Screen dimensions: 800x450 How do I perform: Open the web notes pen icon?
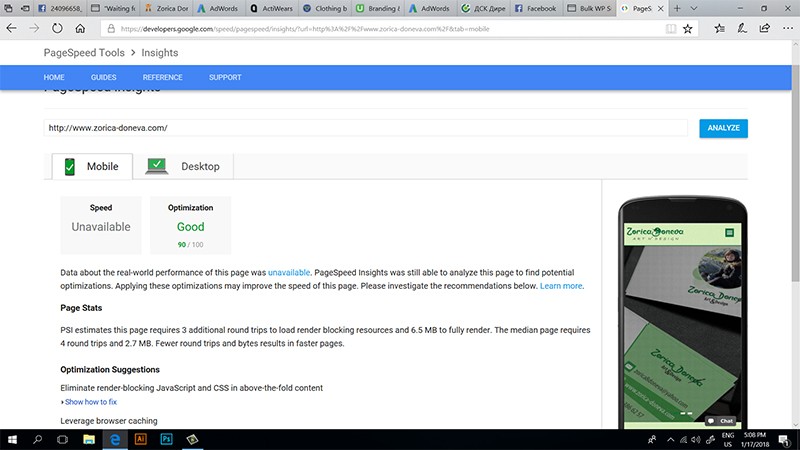[742, 29]
